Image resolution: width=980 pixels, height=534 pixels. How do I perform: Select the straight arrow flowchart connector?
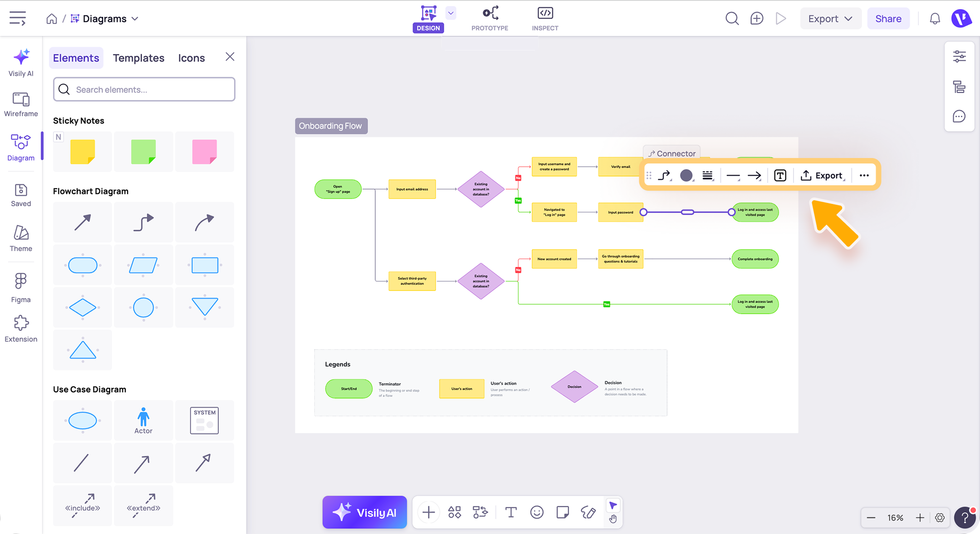(83, 222)
